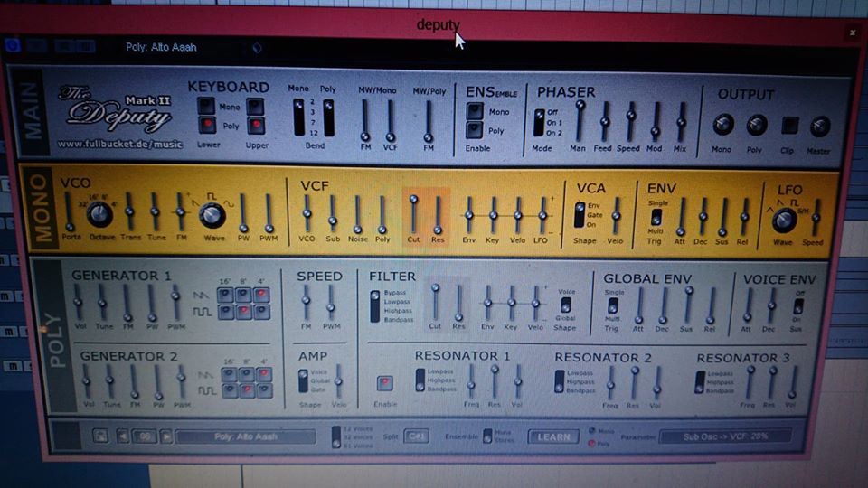This screenshot has height=488, width=868.
Task: Click the Mono VCO Wave selector knob
Action: point(212,215)
